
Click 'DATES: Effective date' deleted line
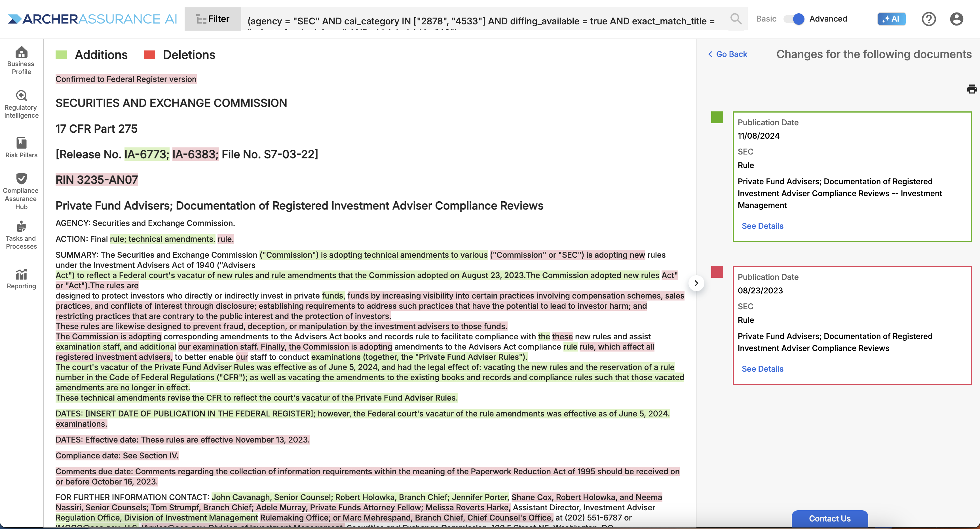183,440
